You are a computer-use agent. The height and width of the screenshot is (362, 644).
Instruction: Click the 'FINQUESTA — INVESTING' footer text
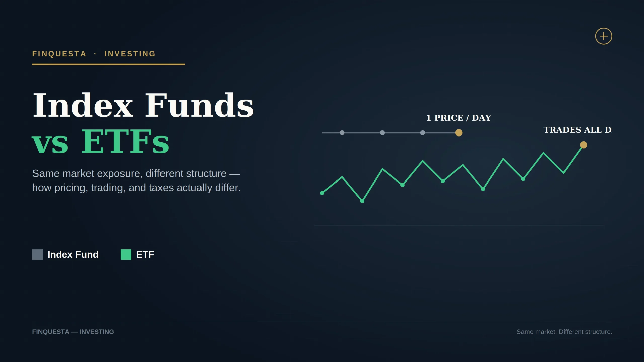tap(73, 332)
